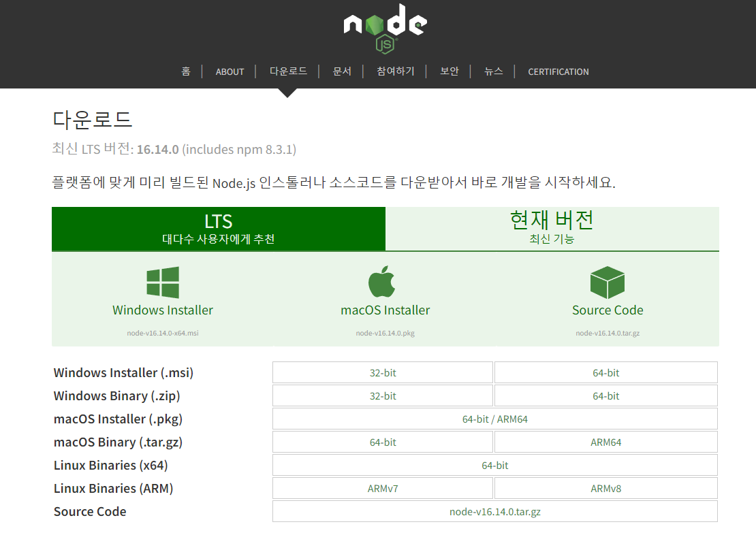This screenshot has height=535, width=756.
Task: Click the Windows Installer (.msi) row label
Action: click(x=123, y=372)
